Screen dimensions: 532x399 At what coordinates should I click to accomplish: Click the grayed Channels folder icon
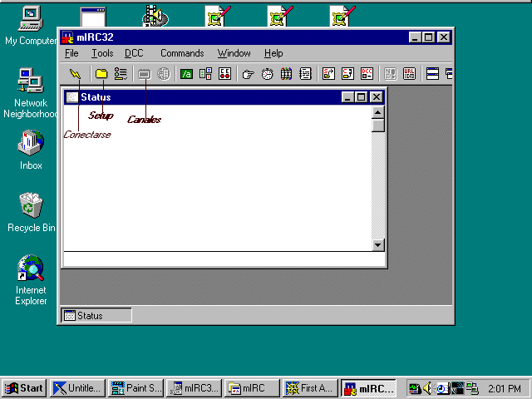pyautogui.click(x=144, y=74)
